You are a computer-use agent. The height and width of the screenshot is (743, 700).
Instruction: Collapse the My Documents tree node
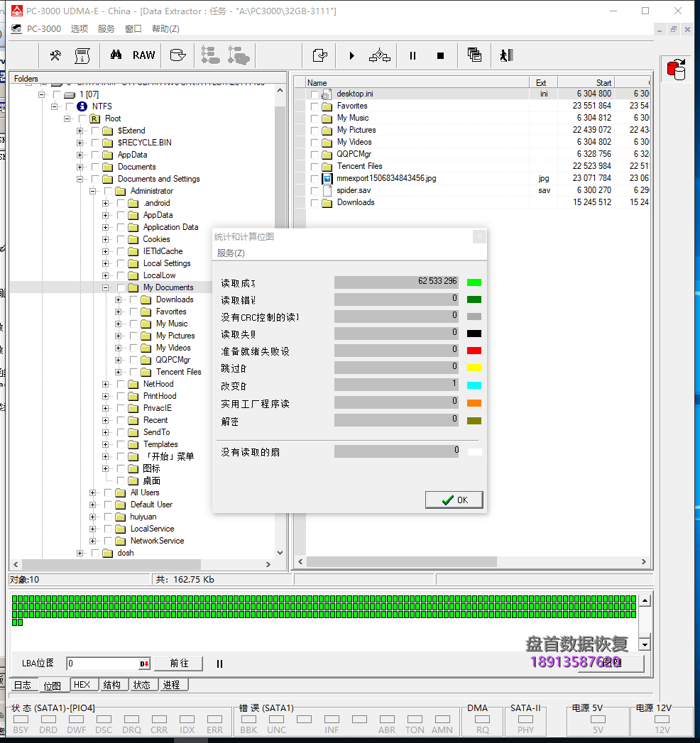106,287
